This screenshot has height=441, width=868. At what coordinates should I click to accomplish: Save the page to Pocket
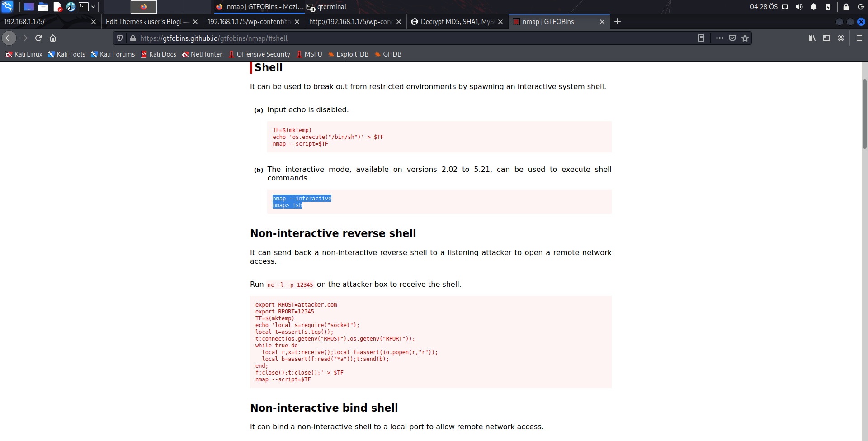[732, 38]
